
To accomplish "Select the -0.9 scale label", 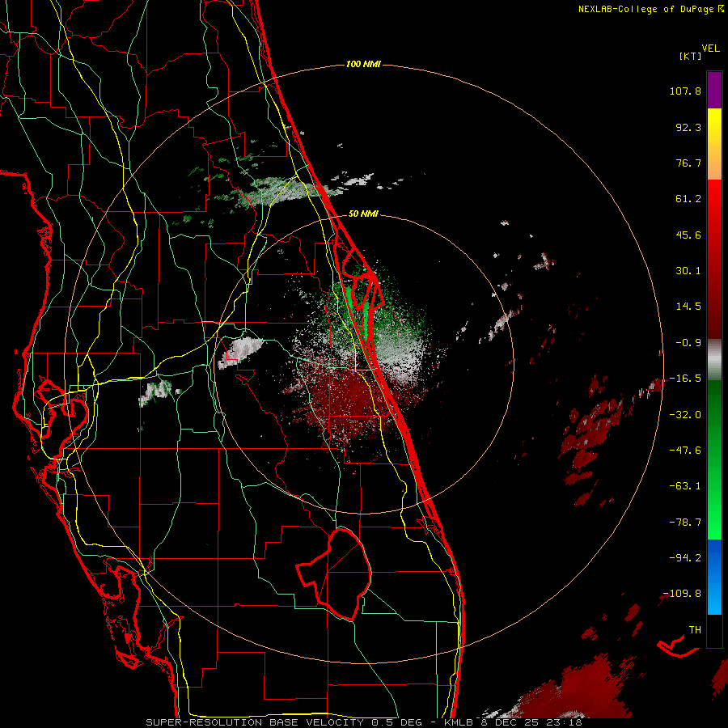I will tap(688, 343).
